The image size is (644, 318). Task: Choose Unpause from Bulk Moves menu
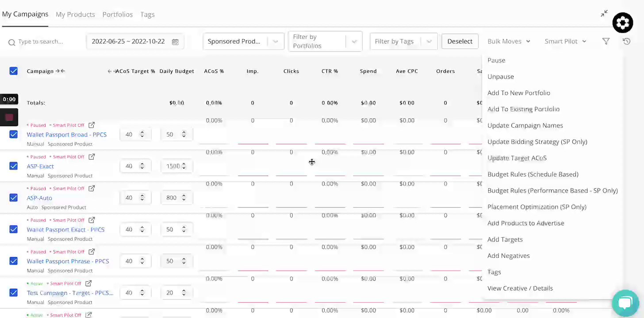[501, 76]
